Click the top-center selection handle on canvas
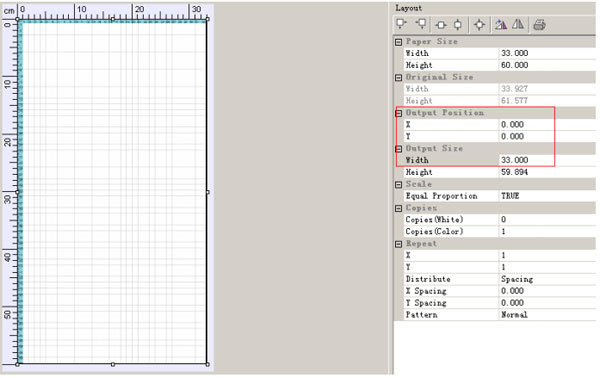Screen dimensions: 600x378 pos(112,19)
